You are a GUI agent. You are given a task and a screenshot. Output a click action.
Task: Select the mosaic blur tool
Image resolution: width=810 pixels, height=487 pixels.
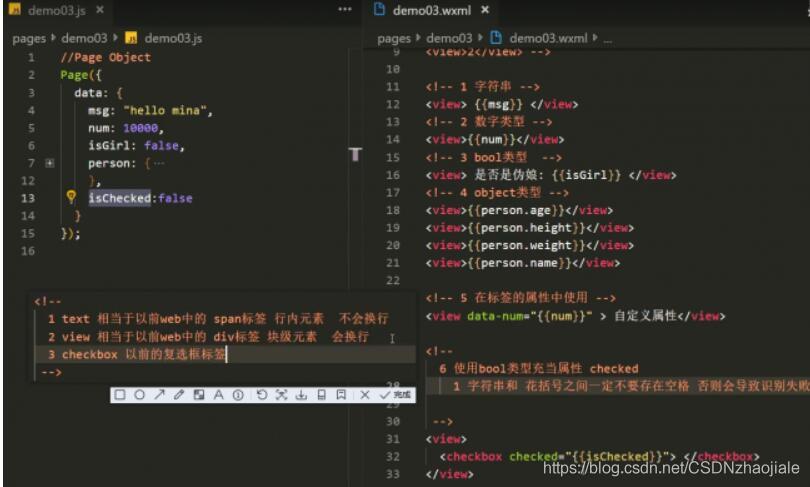(x=199, y=395)
